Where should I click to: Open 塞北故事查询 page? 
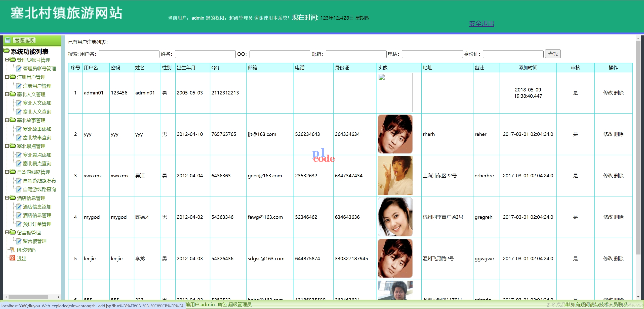[x=37, y=138]
